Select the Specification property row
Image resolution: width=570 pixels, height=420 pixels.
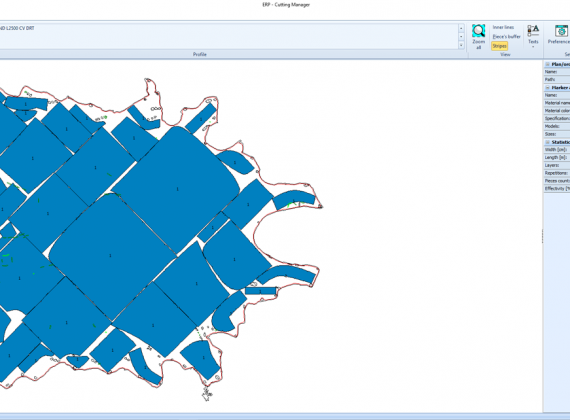pyautogui.click(x=557, y=119)
